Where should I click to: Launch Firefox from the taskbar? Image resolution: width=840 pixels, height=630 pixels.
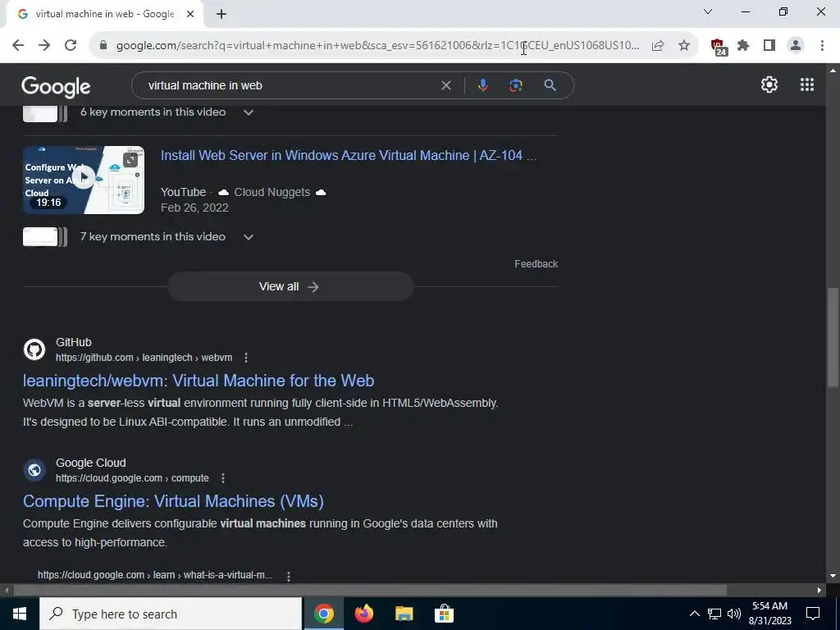coord(363,614)
